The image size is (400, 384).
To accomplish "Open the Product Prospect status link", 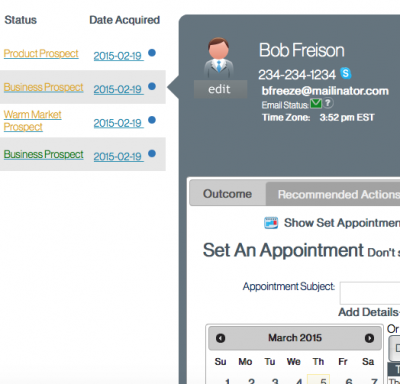I will point(41,54).
